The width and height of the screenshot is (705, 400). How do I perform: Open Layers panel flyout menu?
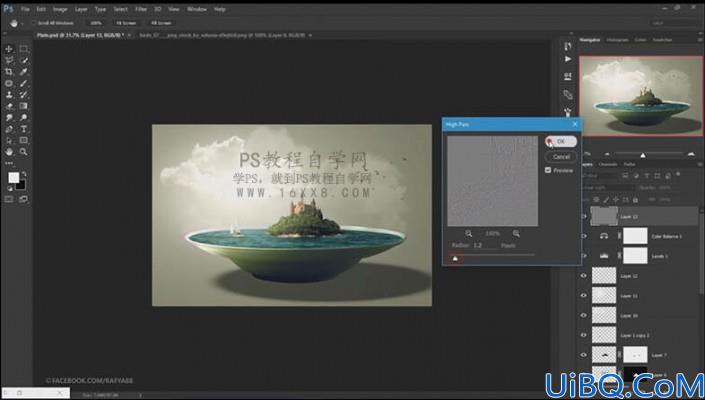pos(699,164)
